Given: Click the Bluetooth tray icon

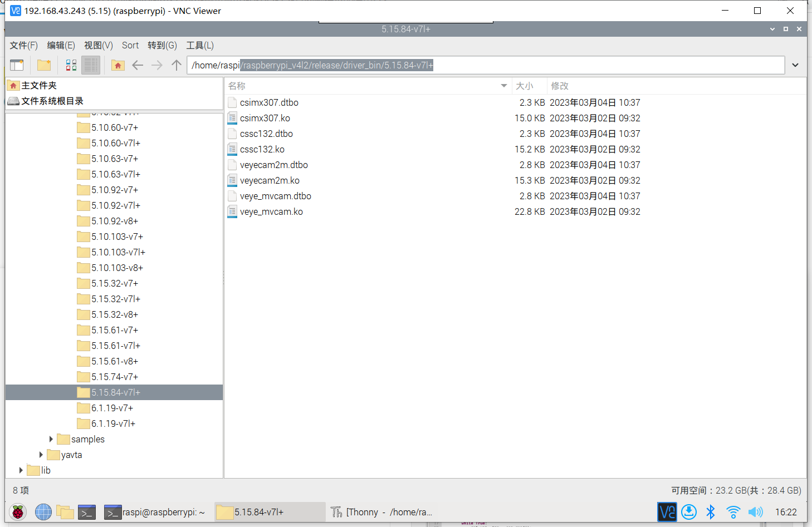Looking at the screenshot, I should click(x=711, y=512).
